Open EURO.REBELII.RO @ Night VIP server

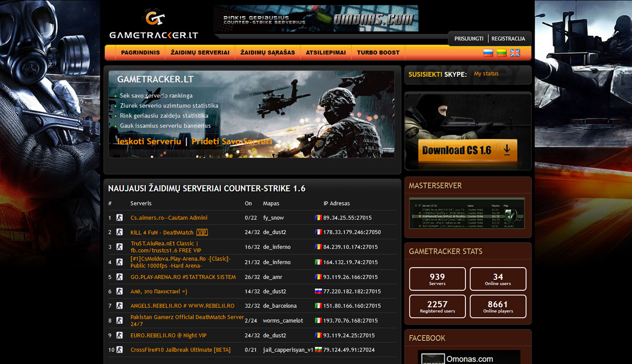[x=169, y=335]
